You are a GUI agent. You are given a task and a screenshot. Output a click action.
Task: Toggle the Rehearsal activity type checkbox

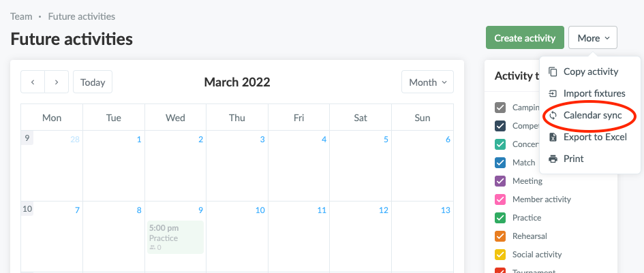[500, 236]
